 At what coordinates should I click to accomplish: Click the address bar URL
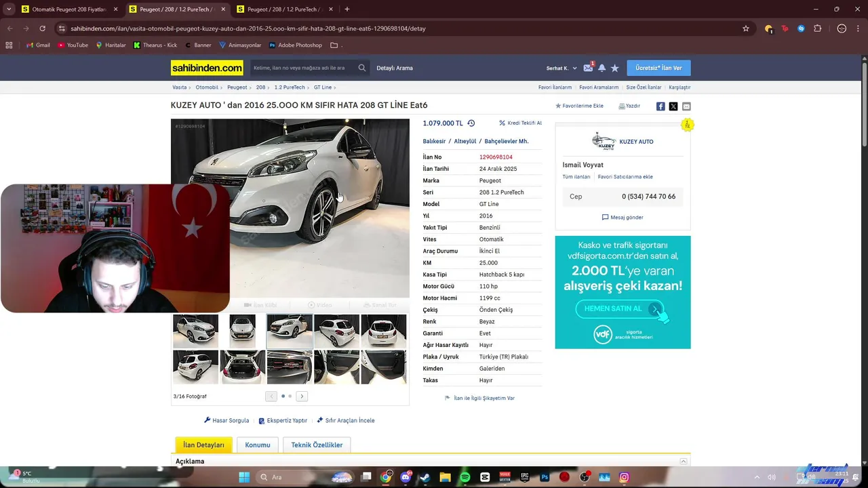[248, 28]
